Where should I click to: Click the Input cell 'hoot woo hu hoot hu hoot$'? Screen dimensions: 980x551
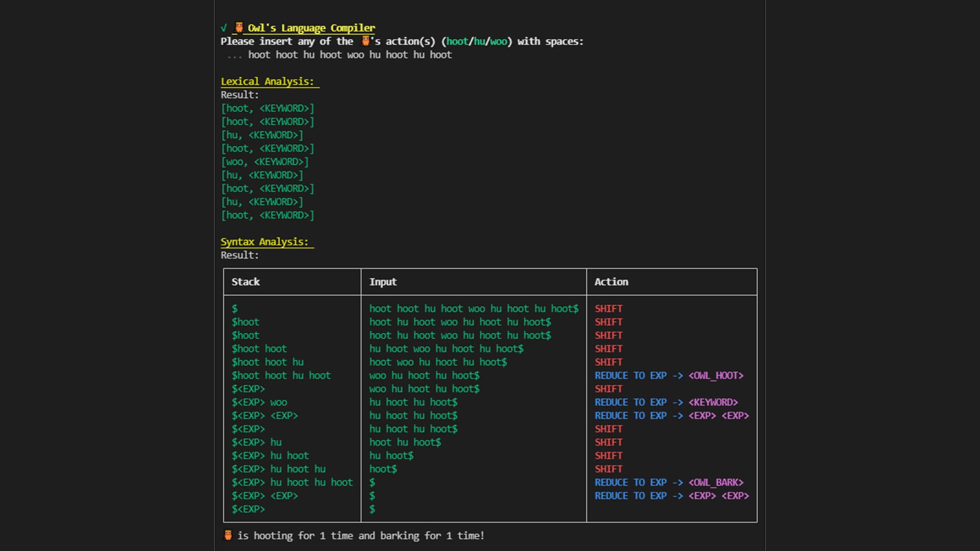(438, 362)
